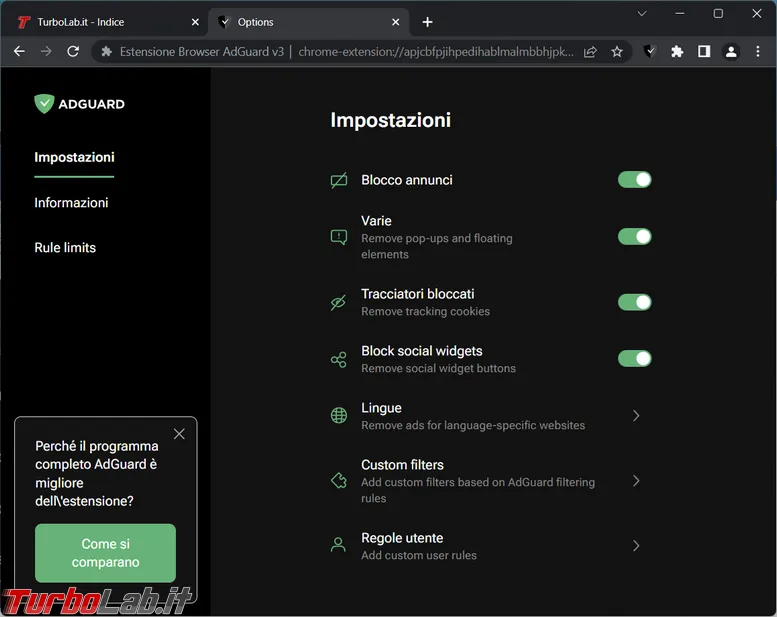The height and width of the screenshot is (617, 777).
Task: Open the Rule limits sidebar section
Action: tap(65, 247)
